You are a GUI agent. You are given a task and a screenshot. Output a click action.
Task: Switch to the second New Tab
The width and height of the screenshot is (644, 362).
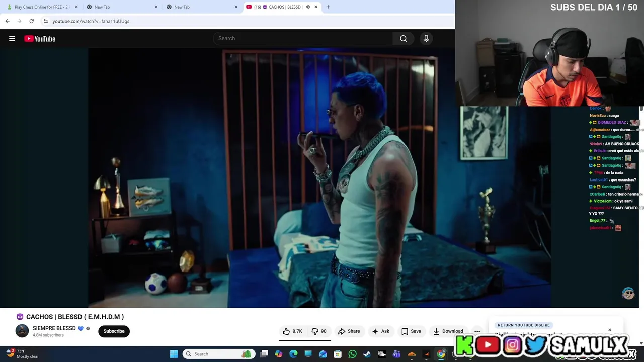tap(201, 7)
